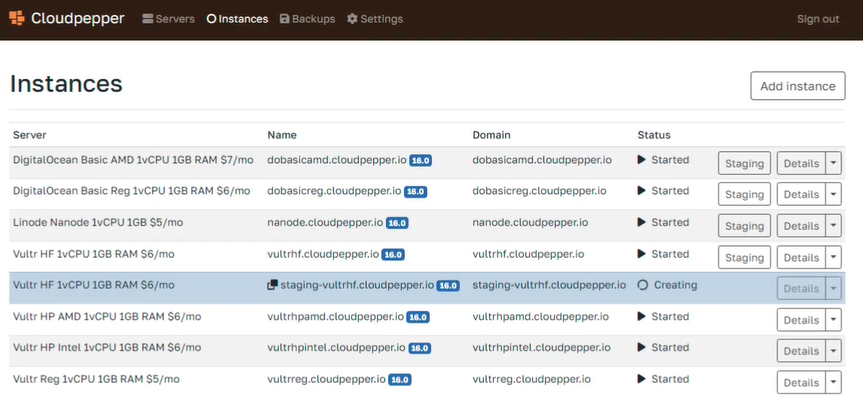Click the Domain column header
The width and height of the screenshot is (863, 415).
pos(491,135)
